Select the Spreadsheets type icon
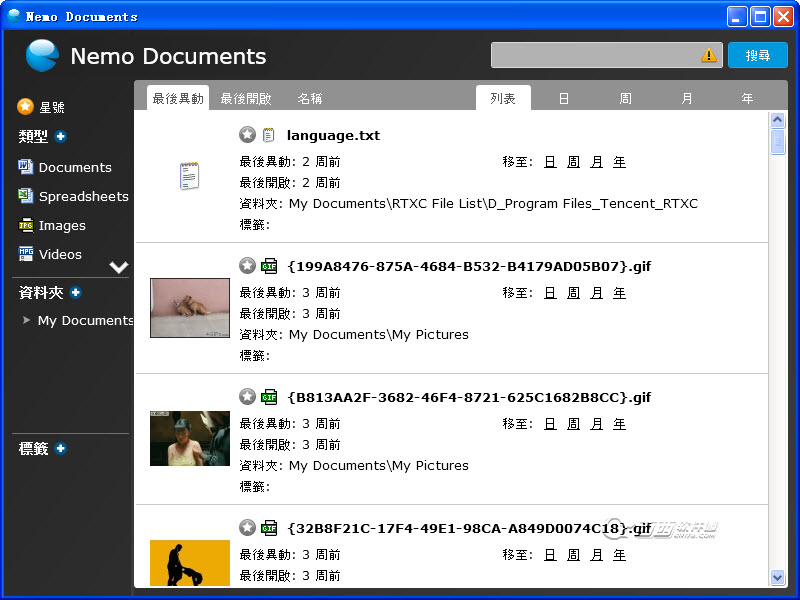Viewport: 800px width, 600px height. 26,196
